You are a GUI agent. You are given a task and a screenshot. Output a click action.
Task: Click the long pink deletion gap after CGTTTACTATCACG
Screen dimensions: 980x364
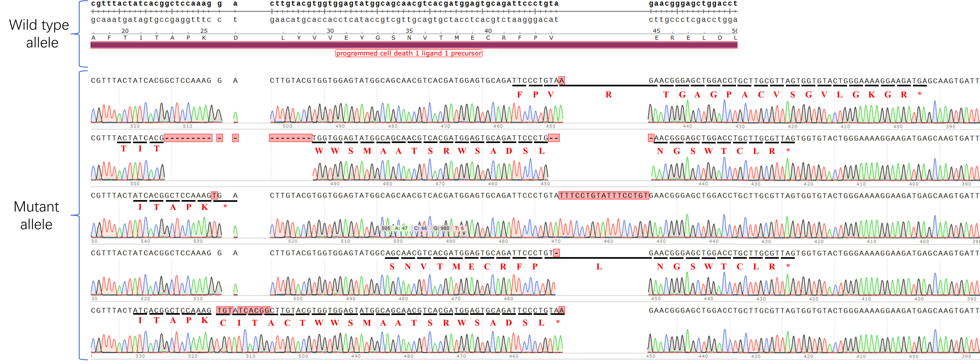coord(188,138)
